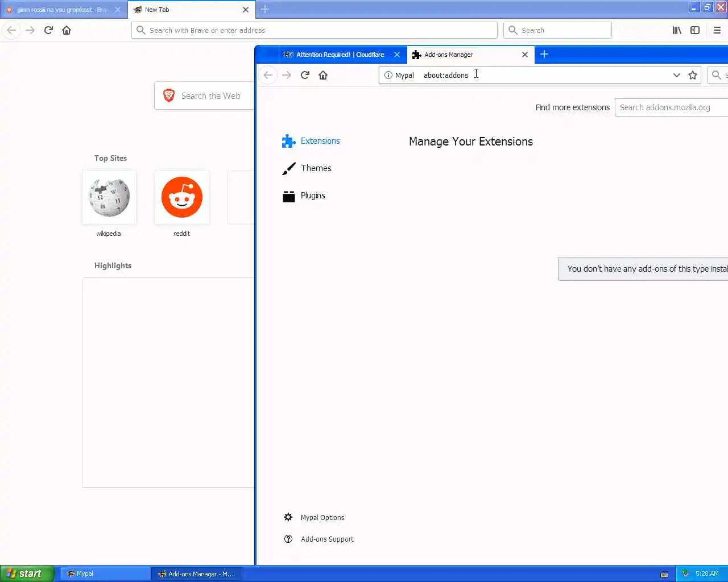Go home in Mypal window
Viewport: 728px width, 582px height.
323,75
